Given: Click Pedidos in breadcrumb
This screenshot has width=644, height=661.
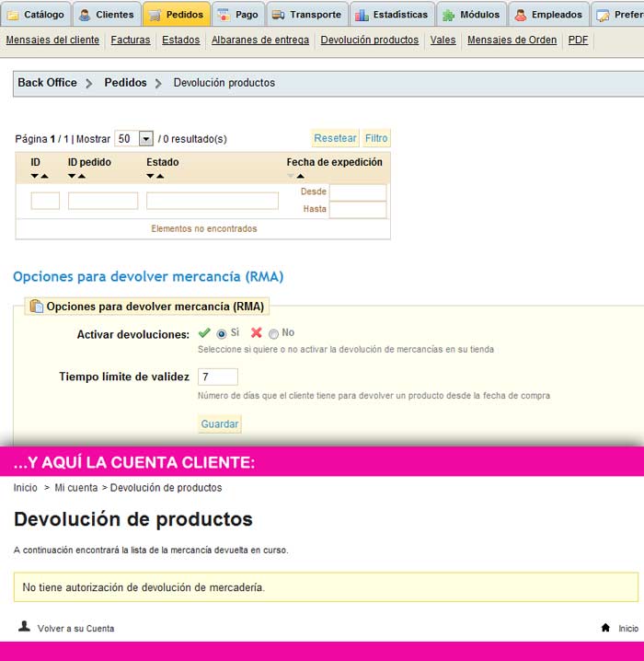Looking at the screenshot, I should [x=125, y=83].
